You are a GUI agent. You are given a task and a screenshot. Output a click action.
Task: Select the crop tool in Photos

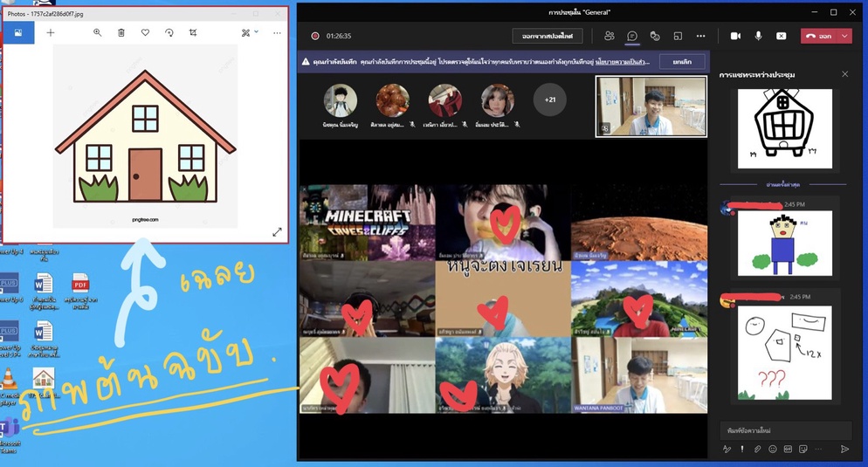(193, 33)
